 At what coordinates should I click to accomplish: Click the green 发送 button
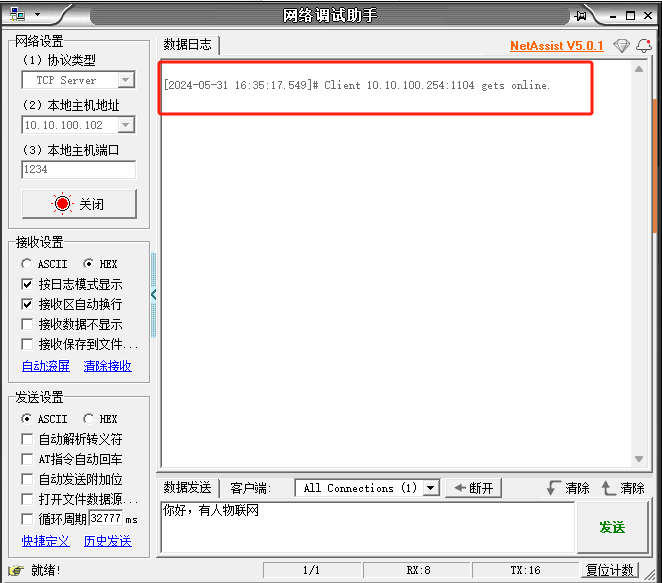point(612,527)
